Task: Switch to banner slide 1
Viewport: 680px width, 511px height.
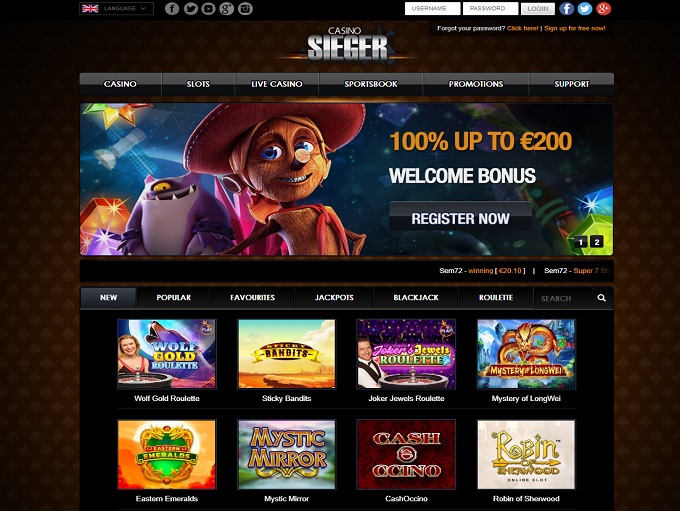Action: 581,242
